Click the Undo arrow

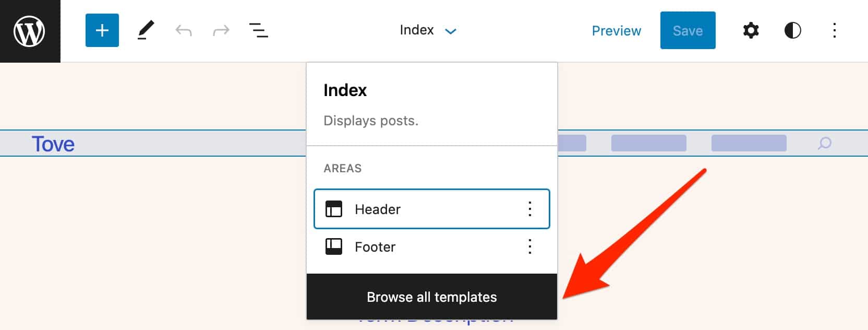click(184, 31)
